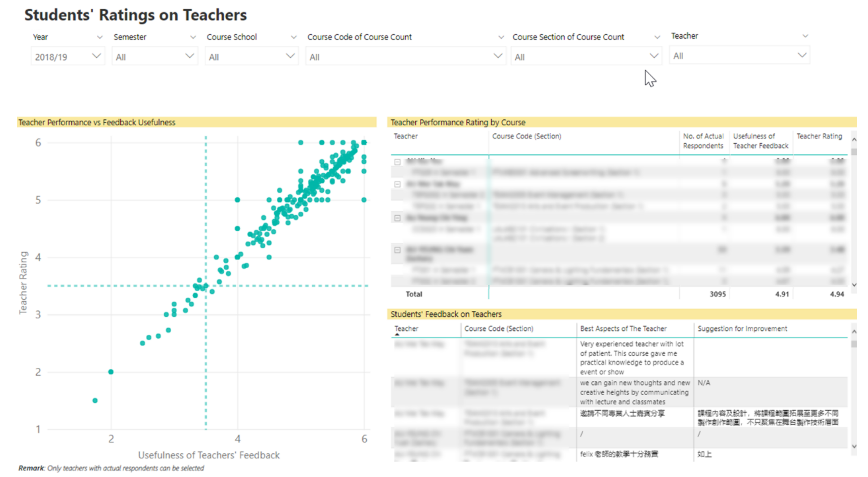Select the lowest scatter point near 1.5
Screen dimensions: 868x477
[95, 400]
